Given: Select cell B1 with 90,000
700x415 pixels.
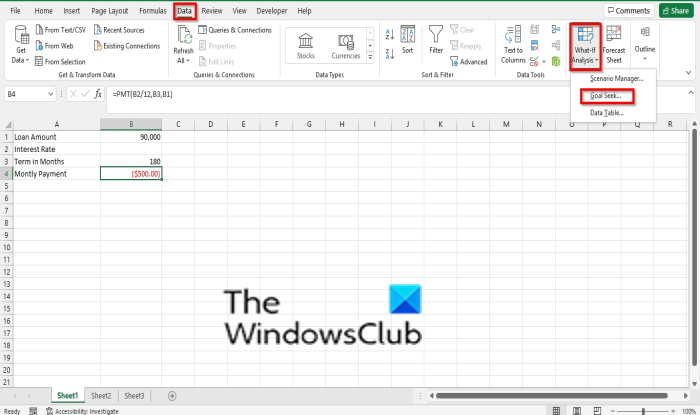Looking at the screenshot, I should click(131, 137).
